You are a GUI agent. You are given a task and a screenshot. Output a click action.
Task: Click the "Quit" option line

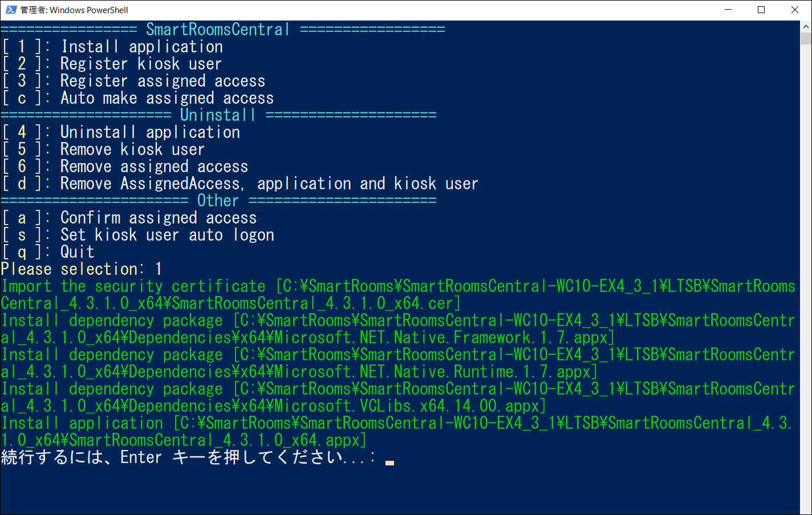(x=77, y=252)
